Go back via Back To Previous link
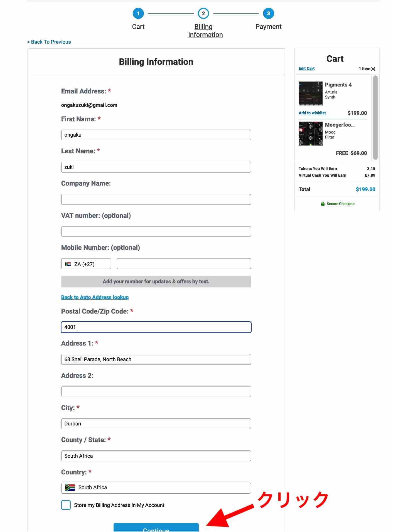The image size is (393, 532). coord(49,42)
